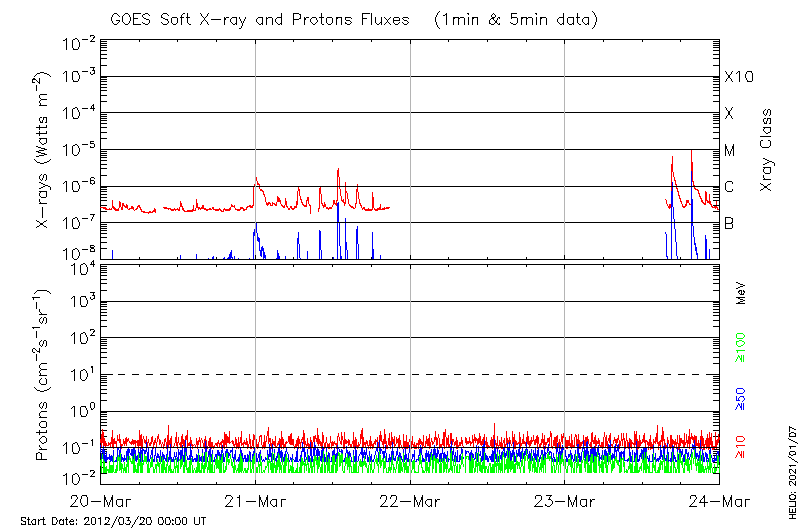Select the 21-Mar date tick label

click(x=256, y=501)
